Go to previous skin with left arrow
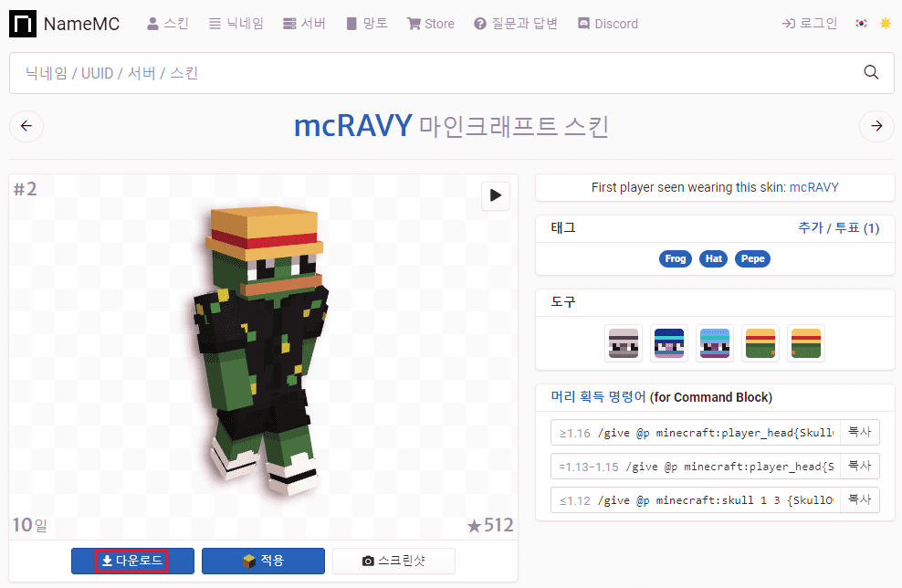Screen dimensions: 902x588 (x=26, y=126)
